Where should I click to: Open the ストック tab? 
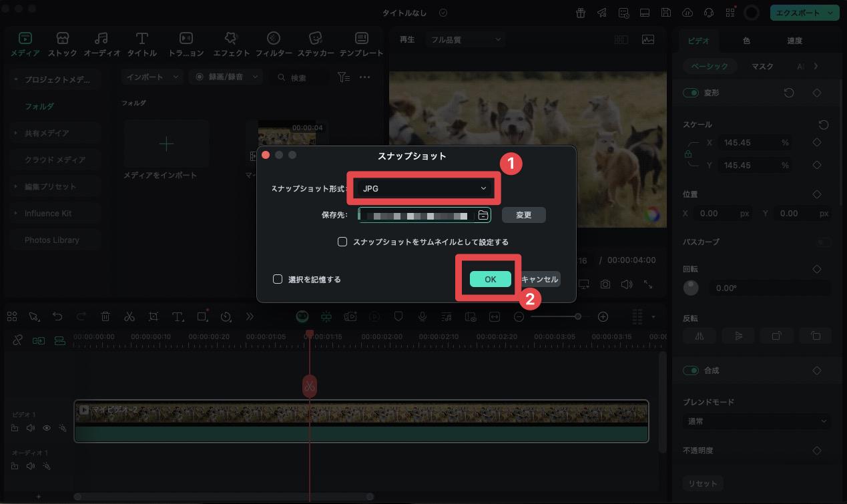coord(63,44)
